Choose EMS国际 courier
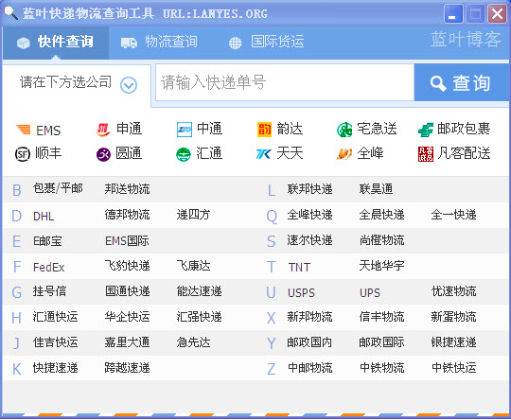The height and width of the screenshot is (420, 511). [127, 241]
